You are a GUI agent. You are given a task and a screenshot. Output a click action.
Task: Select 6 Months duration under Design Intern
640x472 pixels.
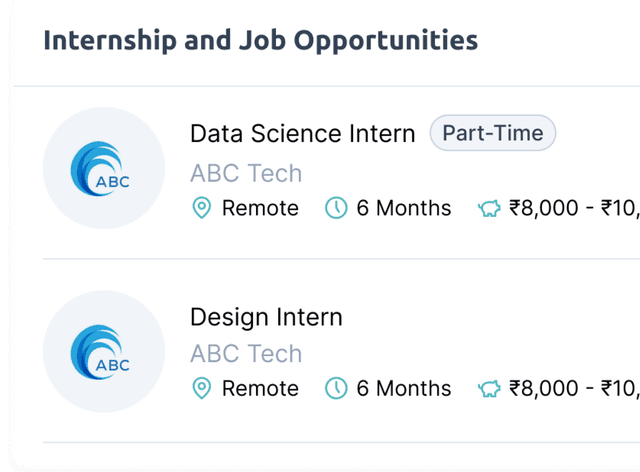click(x=404, y=388)
